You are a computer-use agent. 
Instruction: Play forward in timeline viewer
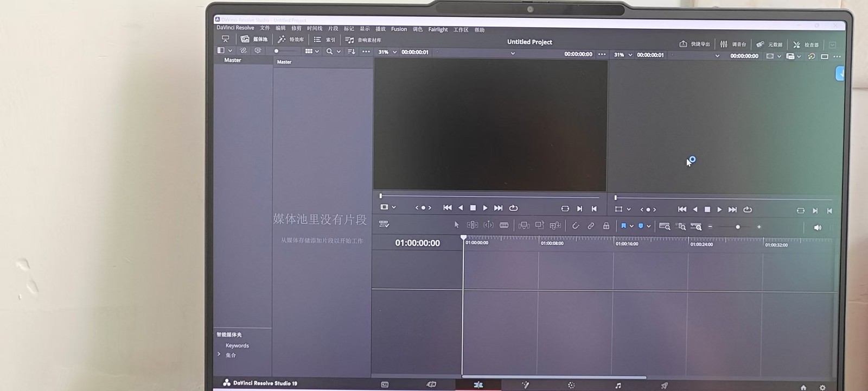tap(719, 210)
